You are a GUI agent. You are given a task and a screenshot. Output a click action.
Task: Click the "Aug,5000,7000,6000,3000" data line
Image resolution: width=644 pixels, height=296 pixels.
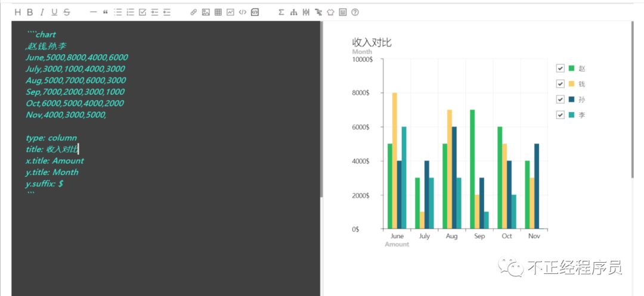[76, 80]
